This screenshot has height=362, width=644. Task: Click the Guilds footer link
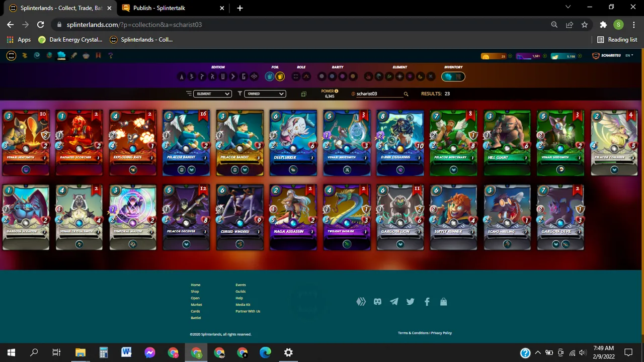pyautogui.click(x=240, y=292)
